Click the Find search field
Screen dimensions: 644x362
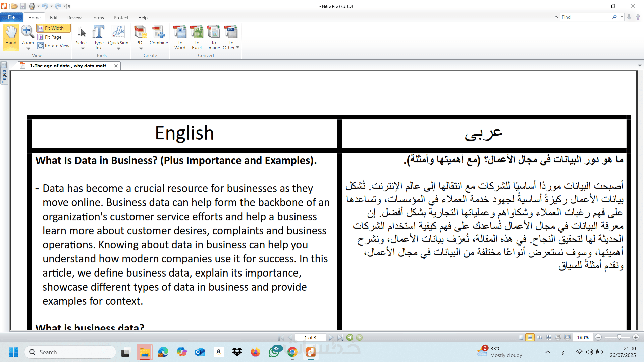[x=585, y=17]
